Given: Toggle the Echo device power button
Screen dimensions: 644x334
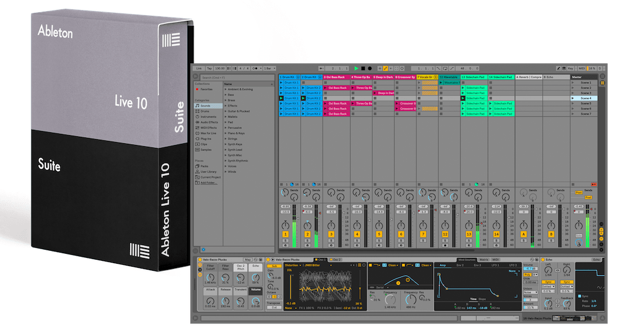Looking at the screenshot, I should pyautogui.click(x=543, y=260).
